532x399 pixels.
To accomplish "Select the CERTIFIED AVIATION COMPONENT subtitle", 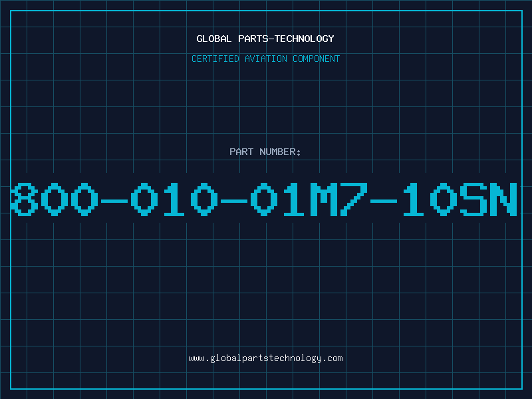I will pos(265,59).
